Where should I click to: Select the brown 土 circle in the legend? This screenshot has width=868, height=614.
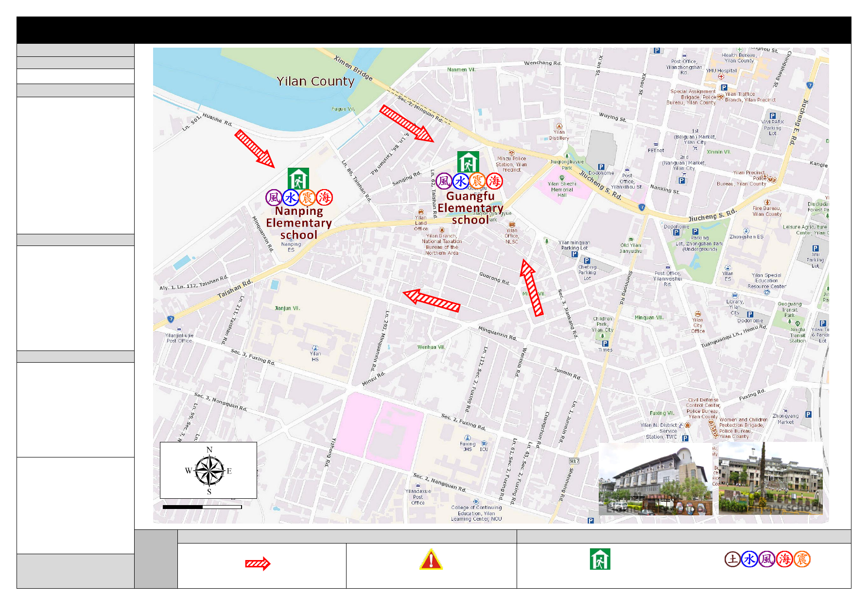point(732,559)
